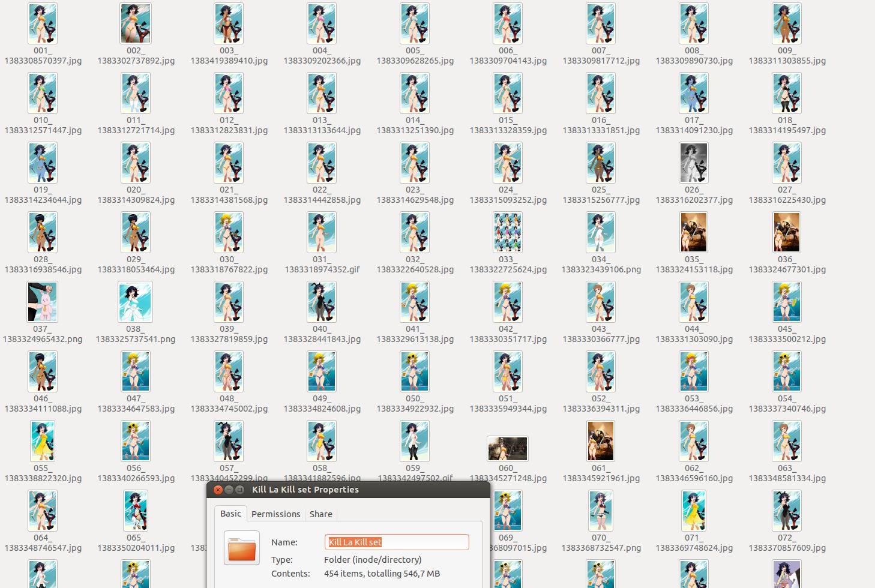Select file 002_1383302737892.jpg thumbnail
This screenshot has width=875, height=588.
pos(136,23)
